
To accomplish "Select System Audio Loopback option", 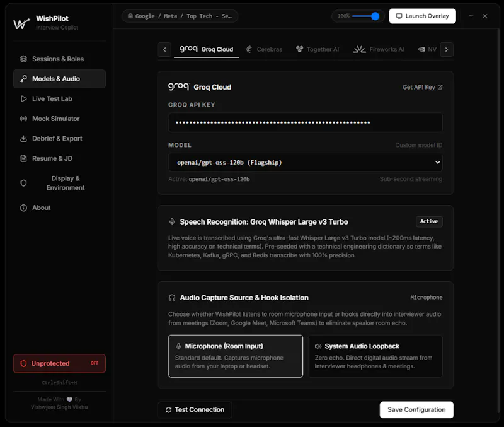I will click(x=375, y=356).
